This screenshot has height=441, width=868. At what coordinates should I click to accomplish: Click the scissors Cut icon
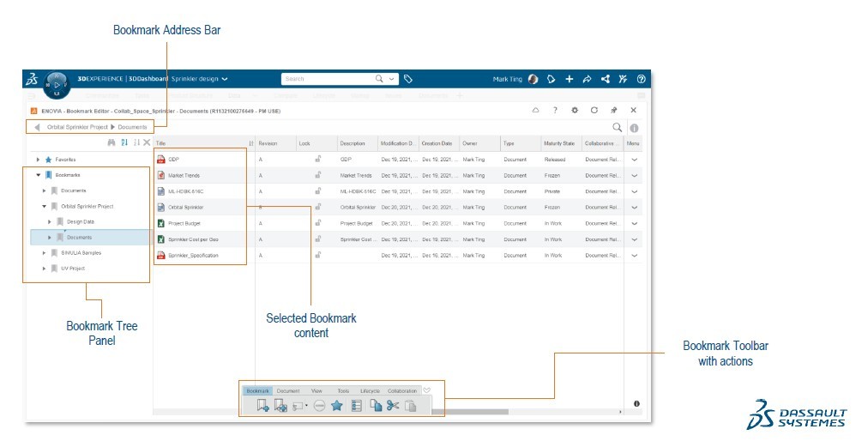393,406
